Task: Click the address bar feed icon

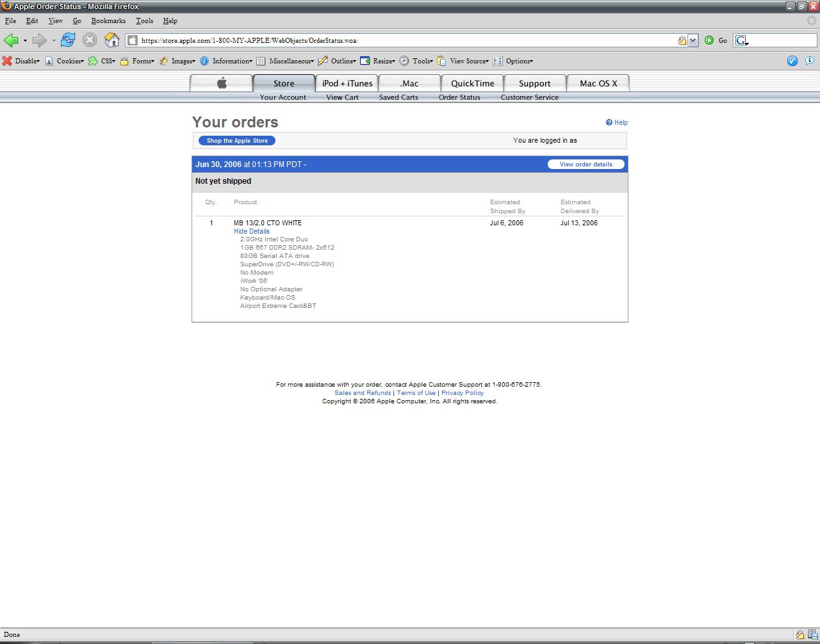Action: click(682, 40)
